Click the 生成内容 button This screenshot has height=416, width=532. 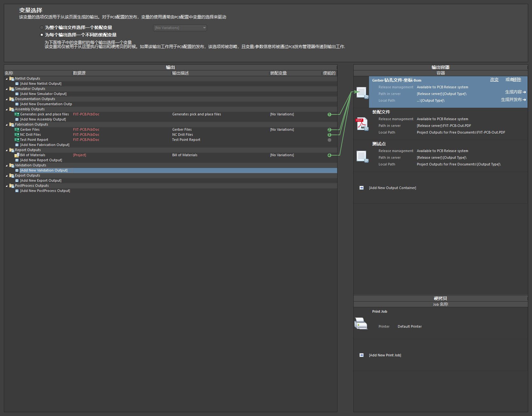tap(515, 92)
